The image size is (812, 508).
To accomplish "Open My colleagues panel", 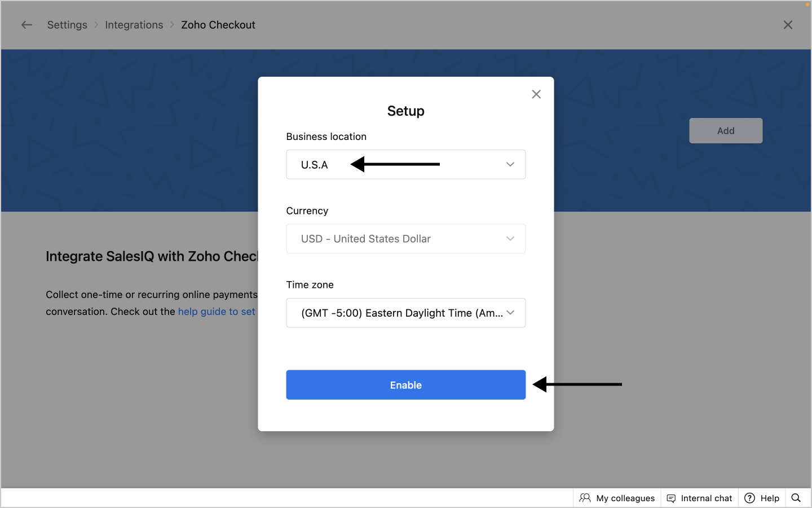I will (x=617, y=498).
